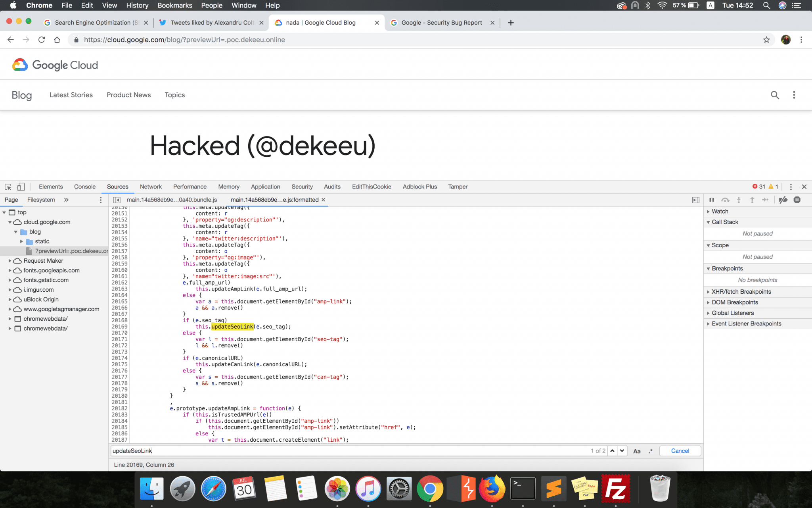The image size is (812, 508).
Task: Switch to the Network tab
Action: 151,187
